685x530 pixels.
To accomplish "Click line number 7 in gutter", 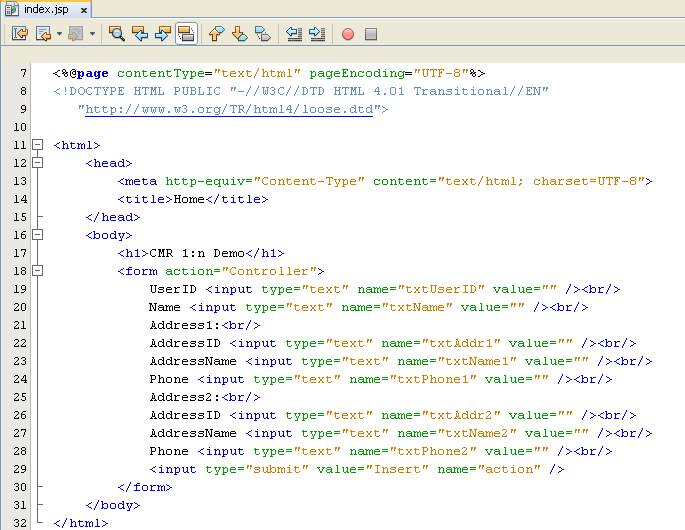I will tap(23, 73).
